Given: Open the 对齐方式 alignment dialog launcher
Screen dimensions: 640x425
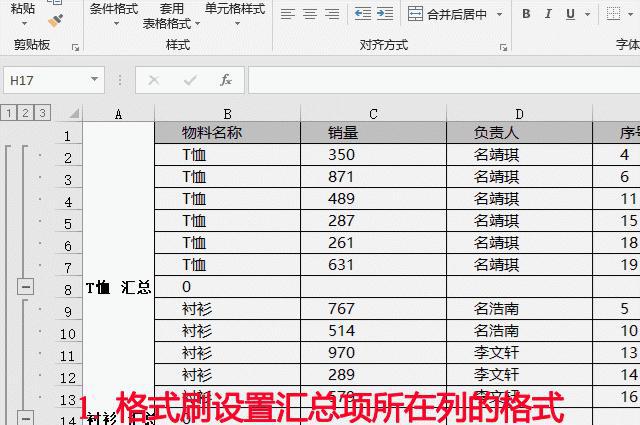Looking at the screenshot, I should pyautogui.click(x=503, y=47).
